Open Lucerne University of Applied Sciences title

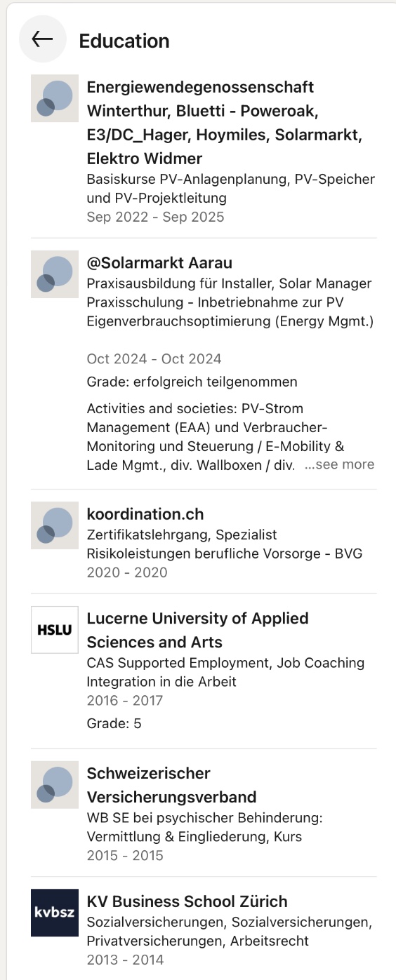click(x=198, y=630)
